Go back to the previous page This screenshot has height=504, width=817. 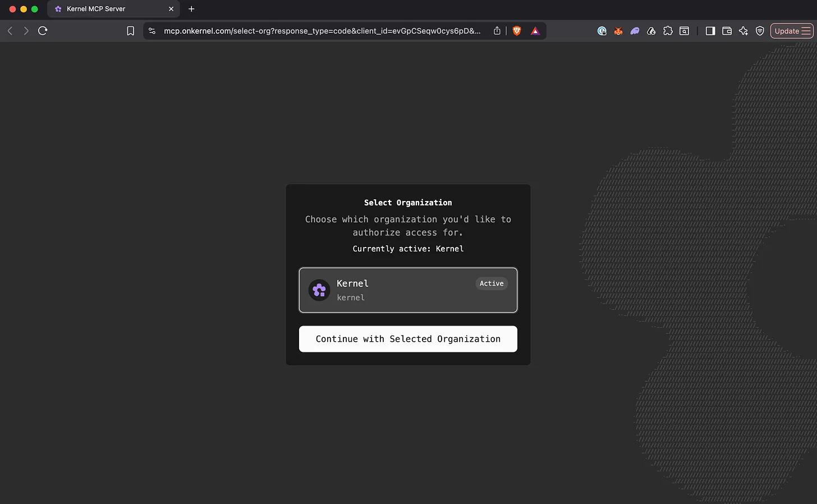pyautogui.click(x=10, y=31)
